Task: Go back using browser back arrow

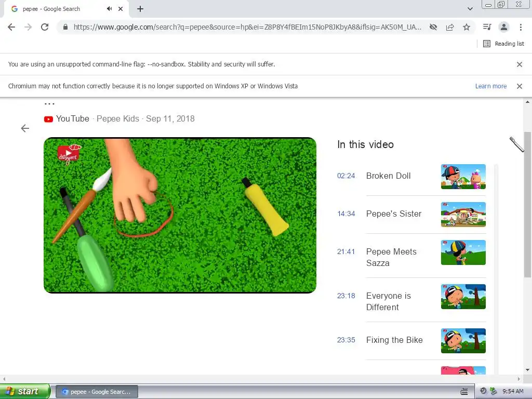Action: click(x=11, y=27)
